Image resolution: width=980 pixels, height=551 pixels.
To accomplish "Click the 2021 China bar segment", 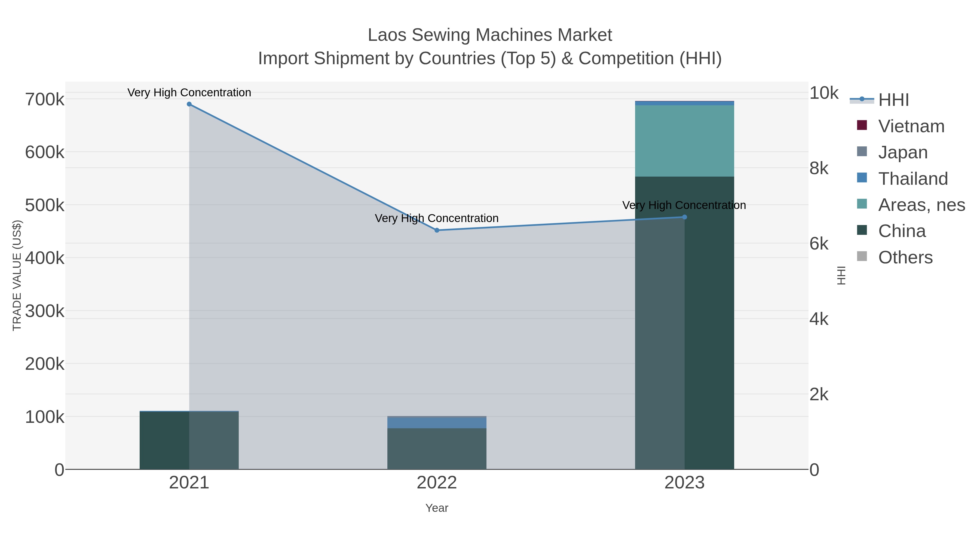I will tap(189, 440).
